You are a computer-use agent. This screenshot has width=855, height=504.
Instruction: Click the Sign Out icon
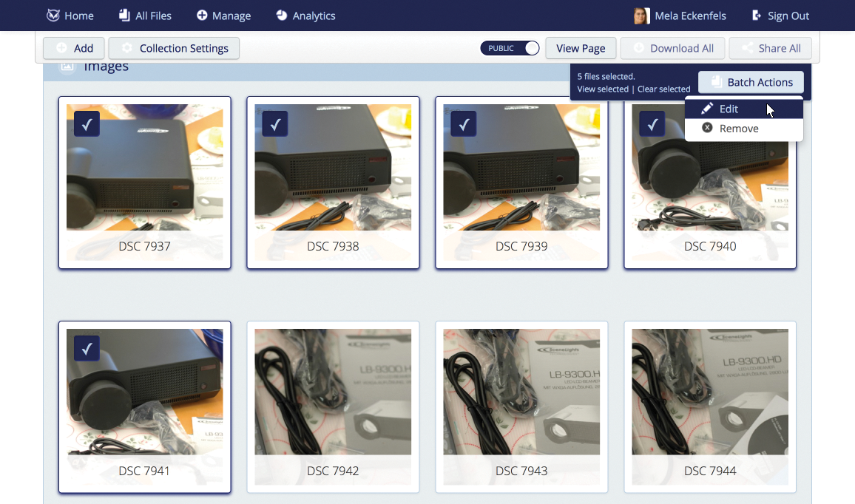(x=756, y=15)
